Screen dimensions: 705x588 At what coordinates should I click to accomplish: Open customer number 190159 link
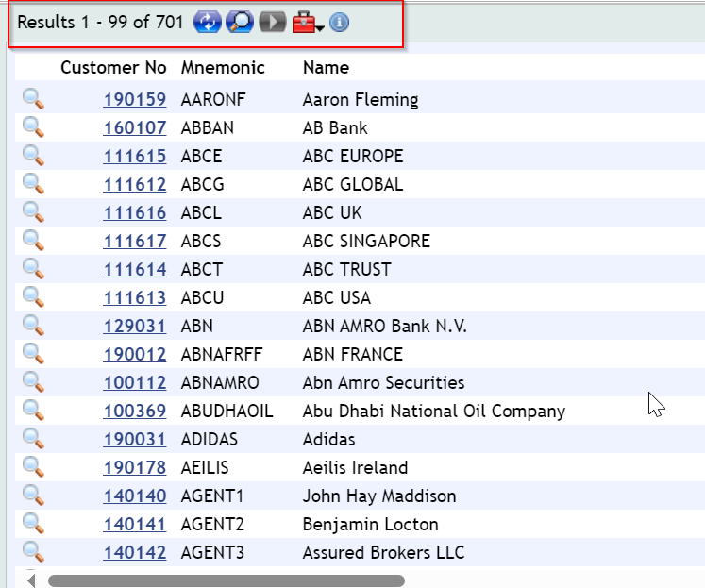(134, 100)
